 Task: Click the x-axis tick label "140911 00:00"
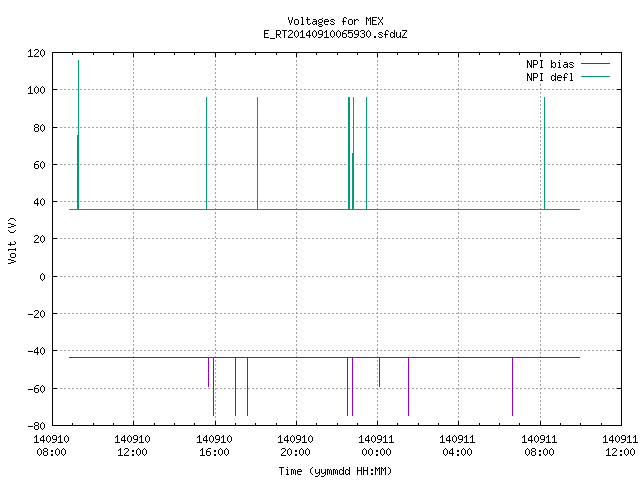376,446
